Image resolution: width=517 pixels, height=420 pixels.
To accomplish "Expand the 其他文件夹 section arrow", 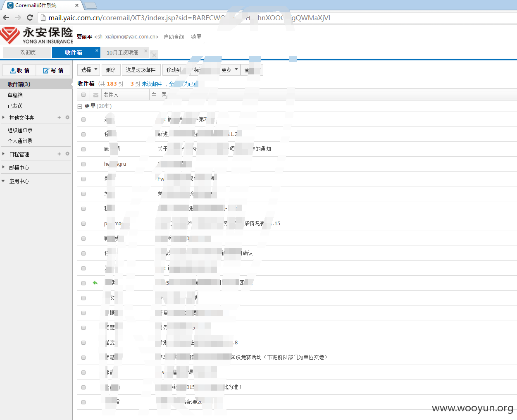I will (3, 117).
